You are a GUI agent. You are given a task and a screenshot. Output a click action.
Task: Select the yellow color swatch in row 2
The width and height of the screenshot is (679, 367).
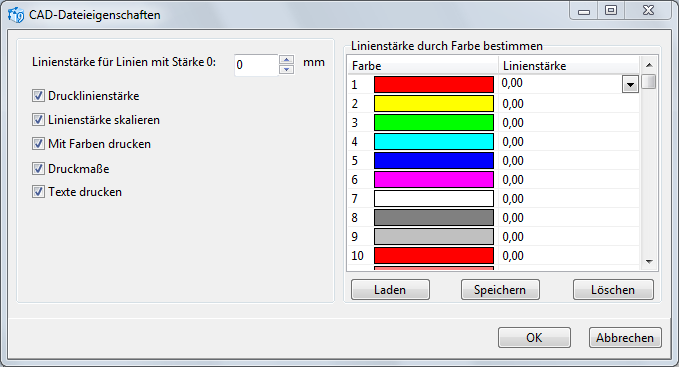click(433, 103)
